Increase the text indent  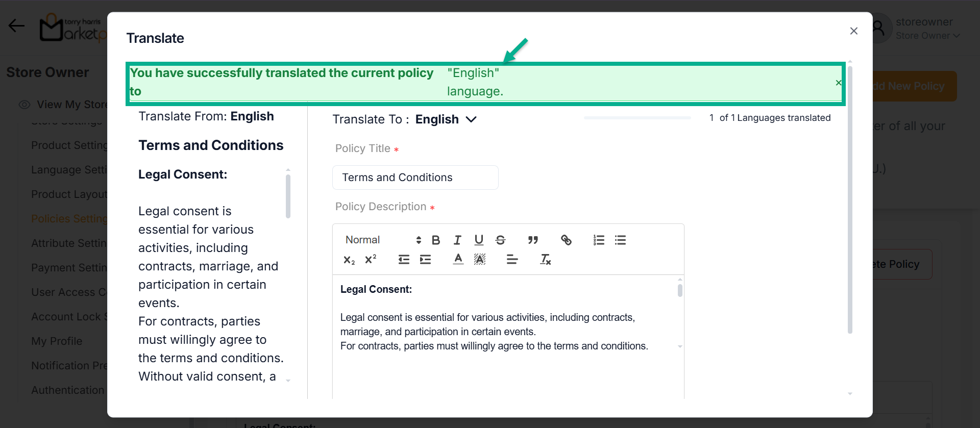425,260
